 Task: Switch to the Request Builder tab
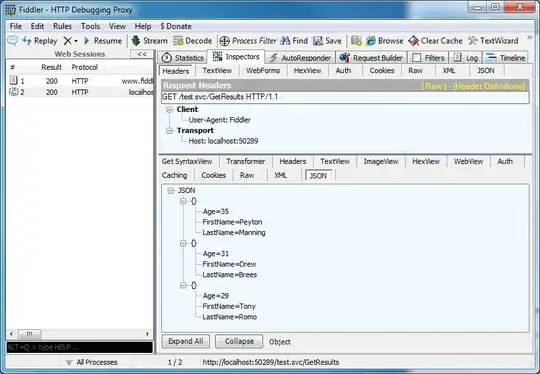pyautogui.click(x=371, y=58)
